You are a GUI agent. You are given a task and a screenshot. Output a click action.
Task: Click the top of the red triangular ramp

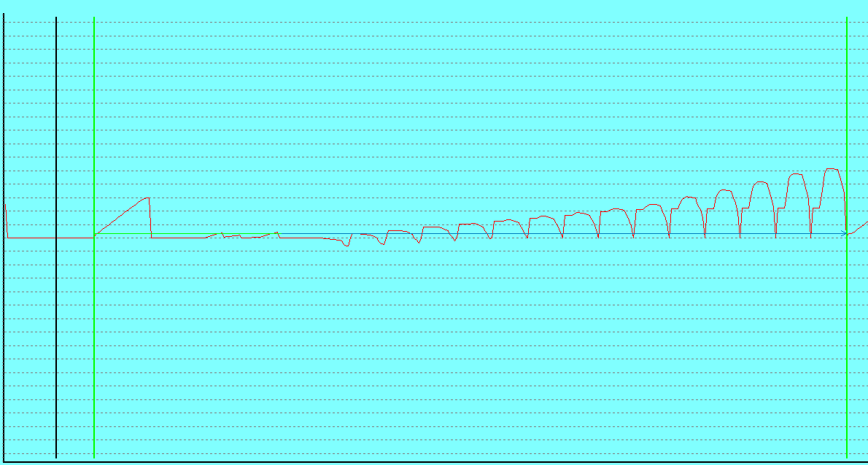[148, 198]
